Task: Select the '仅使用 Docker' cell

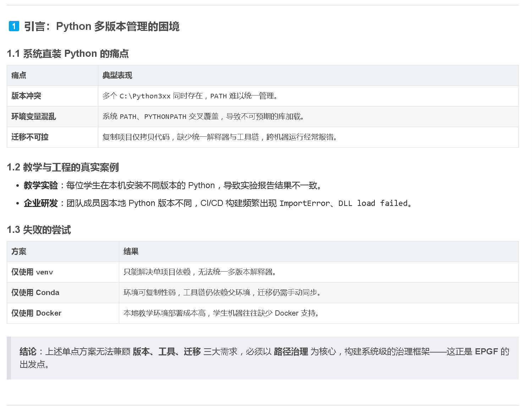Action: [x=63, y=313]
